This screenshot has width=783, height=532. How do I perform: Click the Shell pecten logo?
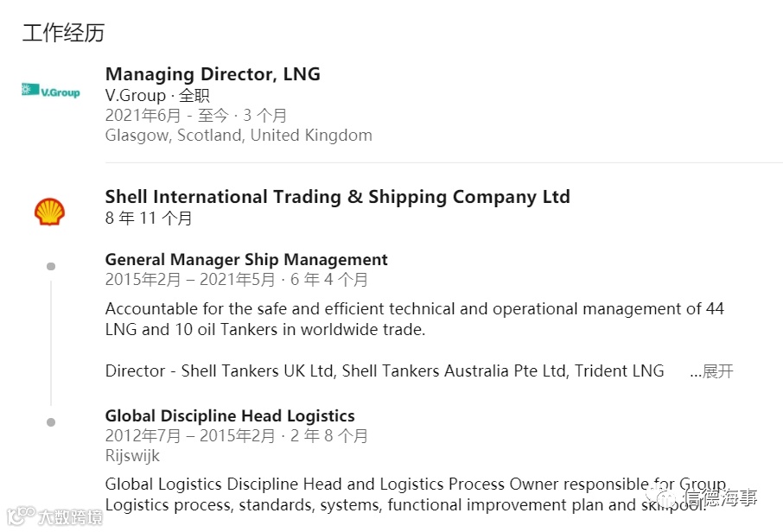(x=49, y=212)
